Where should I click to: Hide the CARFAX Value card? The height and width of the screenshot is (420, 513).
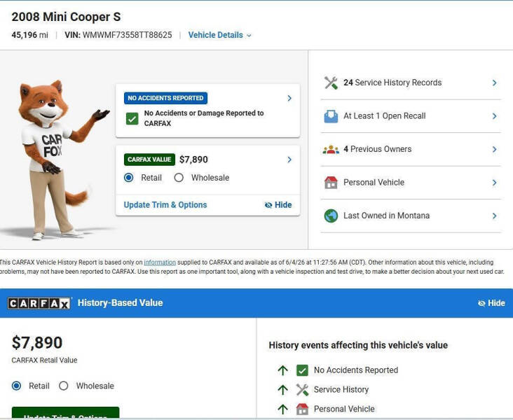tap(278, 205)
